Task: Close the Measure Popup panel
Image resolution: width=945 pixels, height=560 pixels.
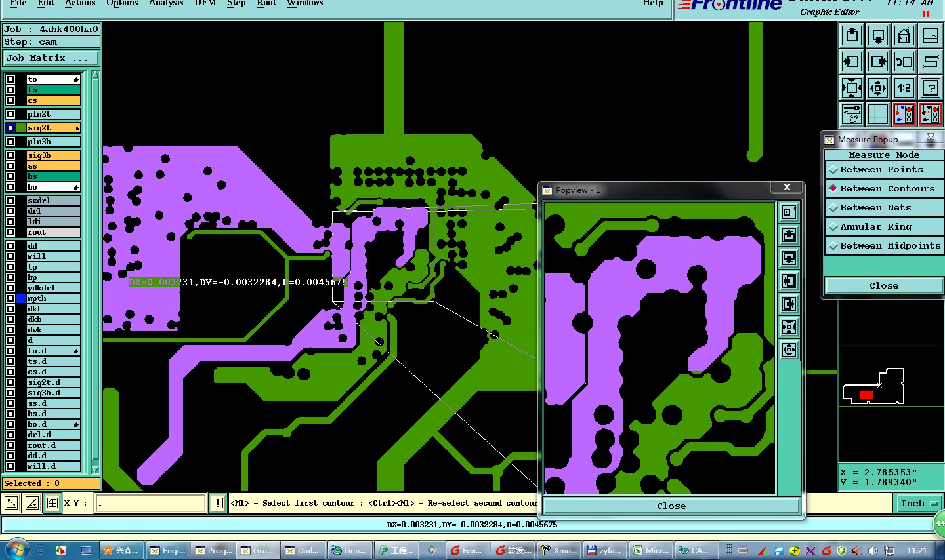Action: click(x=884, y=286)
